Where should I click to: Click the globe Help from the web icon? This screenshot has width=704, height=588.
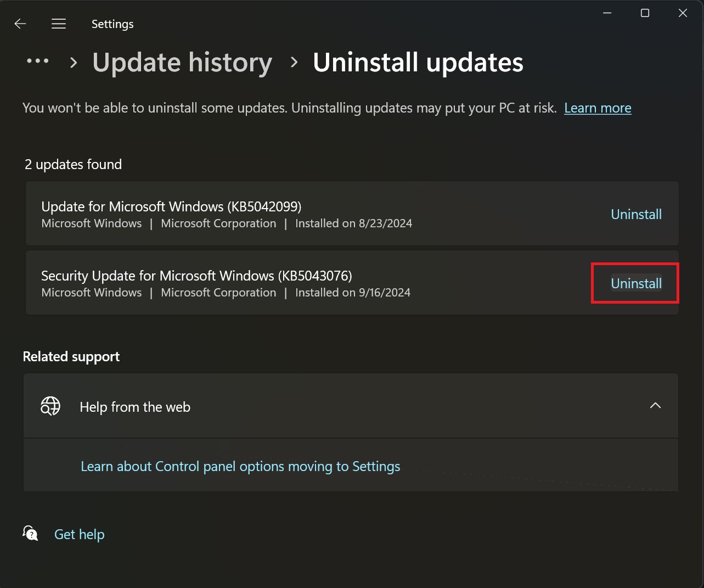50,406
